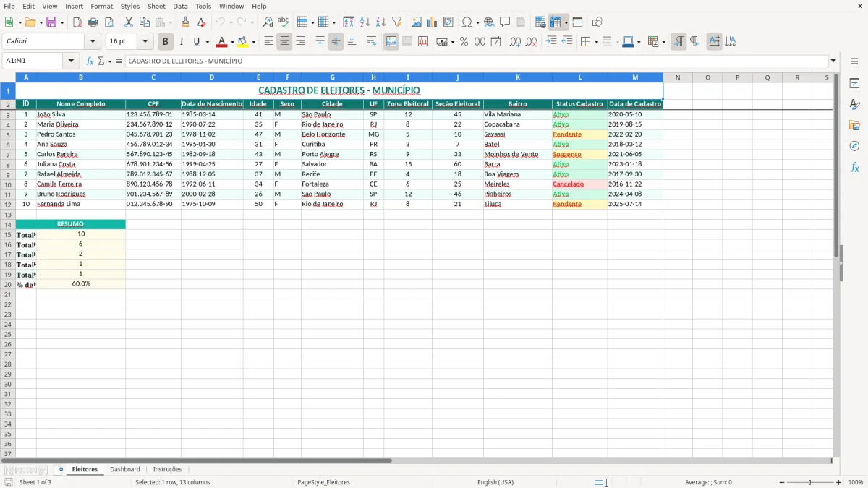Click the add new sheet button

click(x=61, y=469)
